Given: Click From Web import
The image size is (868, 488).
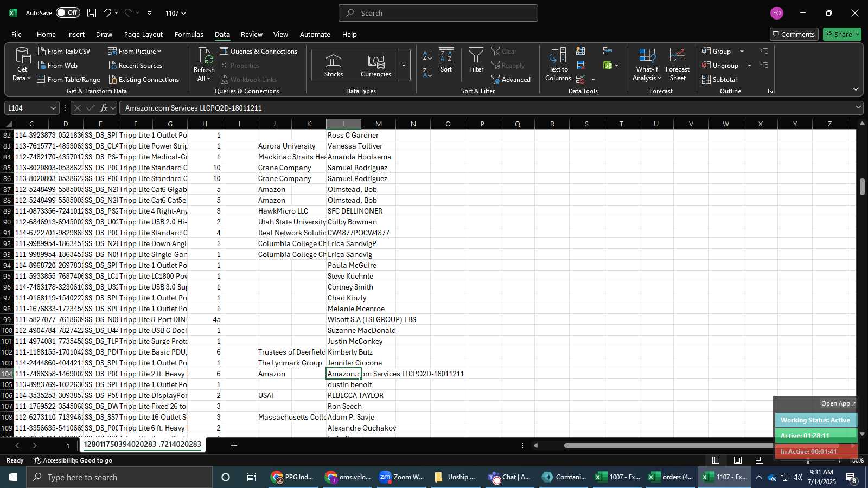Looking at the screenshot, I should coord(58,66).
